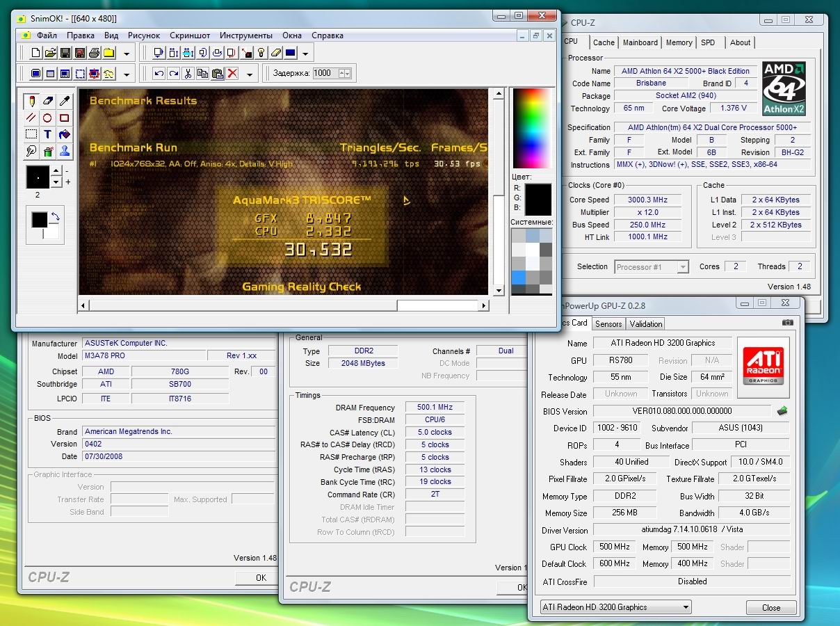Select the Rectangle drawing tool
The image size is (840, 626).
[x=64, y=118]
